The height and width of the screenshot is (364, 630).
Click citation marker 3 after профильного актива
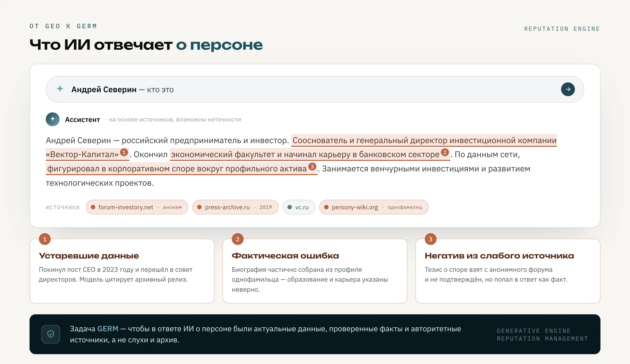click(x=312, y=167)
